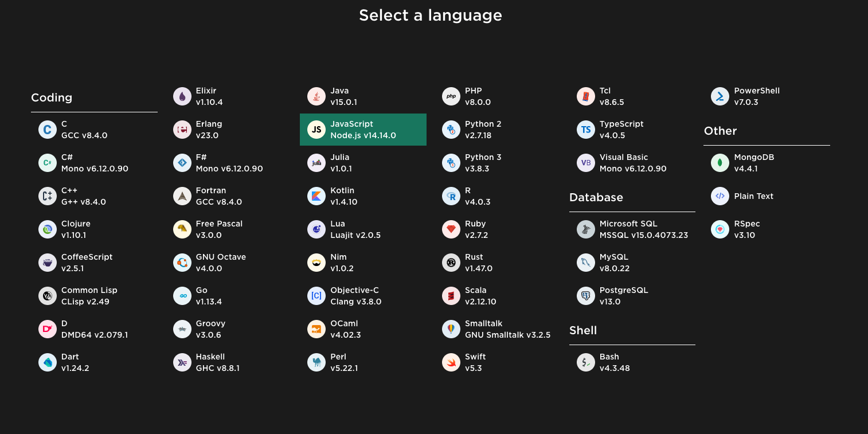This screenshot has width=868, height=434.
Task: Click the Select a language title
Action: point(431,15)
